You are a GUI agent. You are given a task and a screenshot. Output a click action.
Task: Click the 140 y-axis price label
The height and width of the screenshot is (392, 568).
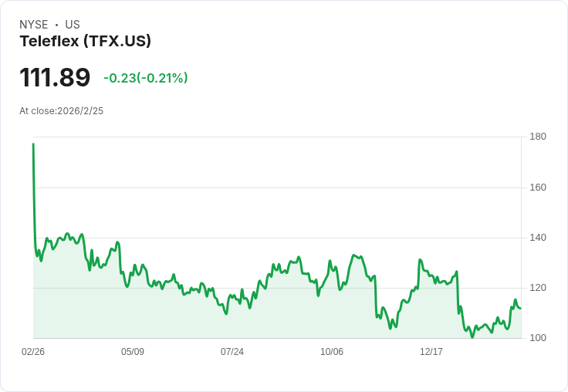click(538, 238)
